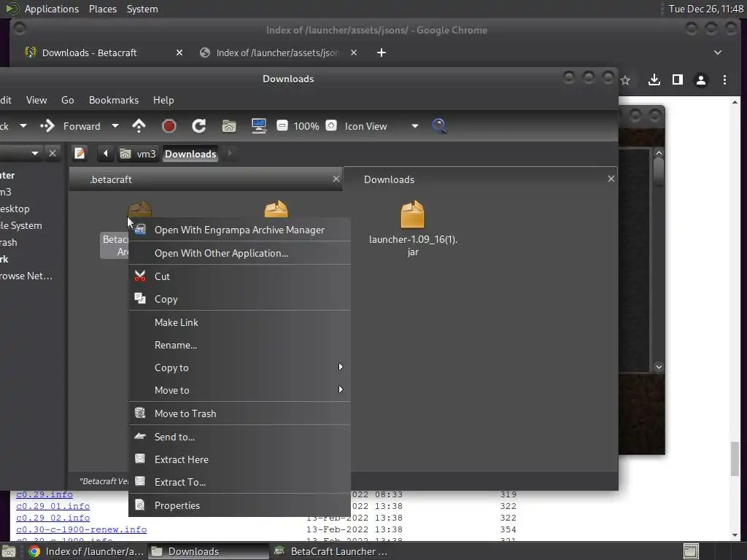This screenshot has height=560, width=747.
Task: Click the Forward navigation arrow icon
Action: click(47, 126)
